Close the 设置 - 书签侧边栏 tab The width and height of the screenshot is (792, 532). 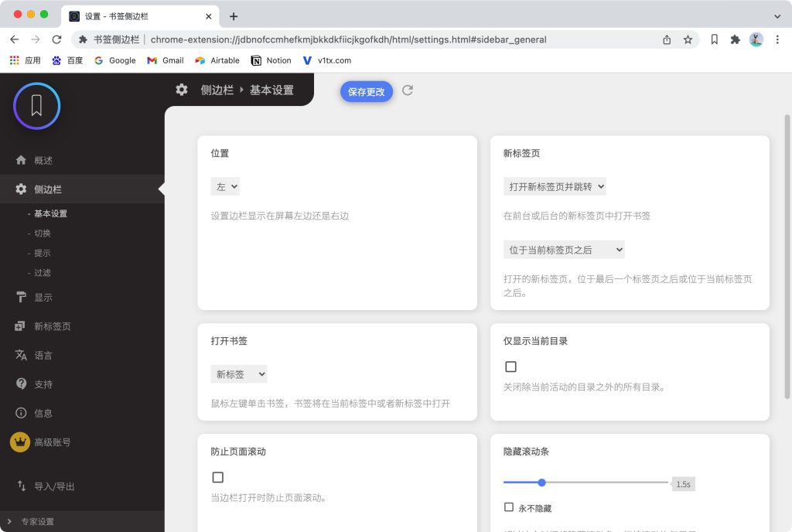[x=209, y=17]
